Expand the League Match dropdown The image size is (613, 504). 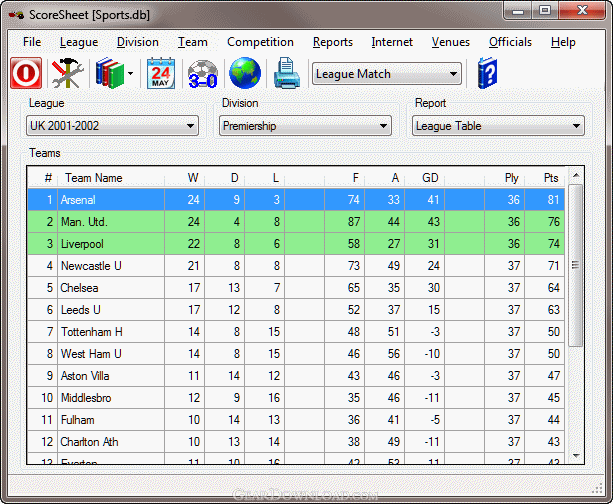(387, 74)
